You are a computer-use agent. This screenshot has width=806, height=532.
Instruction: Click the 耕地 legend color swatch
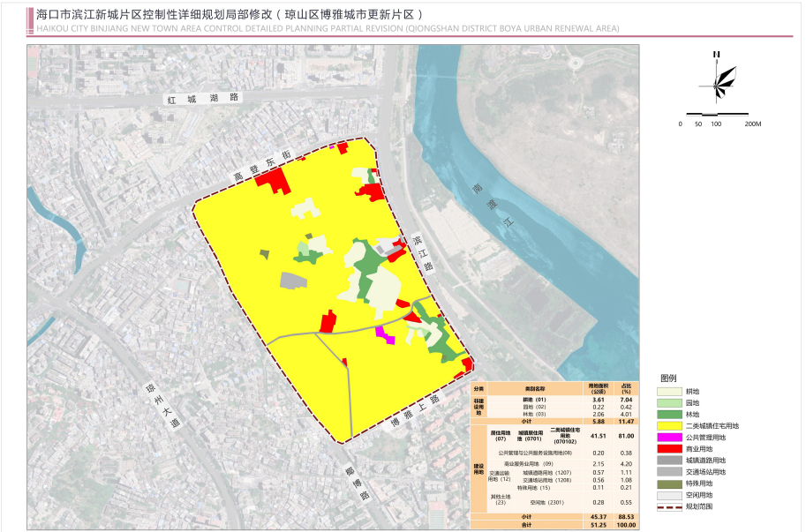coord(669,392)
